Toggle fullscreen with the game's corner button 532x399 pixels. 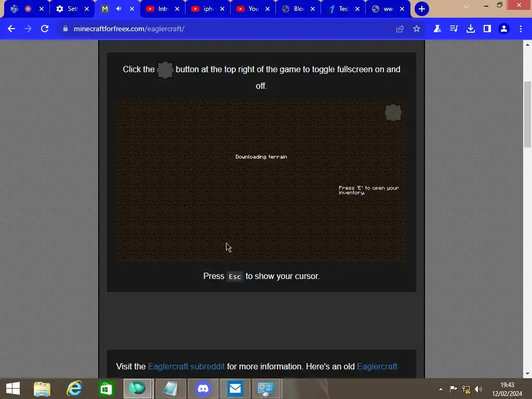pos(393,113)
